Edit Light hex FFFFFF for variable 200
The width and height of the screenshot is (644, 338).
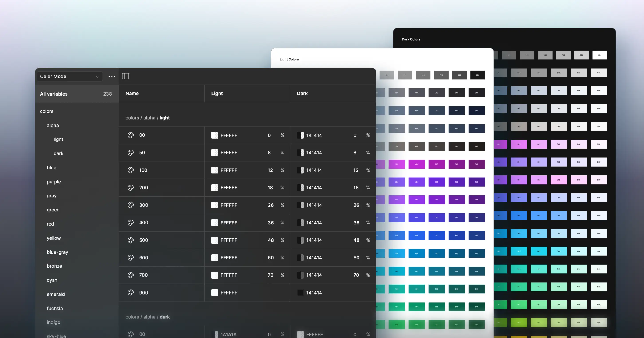pyautogui.click(x=229, y=187)
